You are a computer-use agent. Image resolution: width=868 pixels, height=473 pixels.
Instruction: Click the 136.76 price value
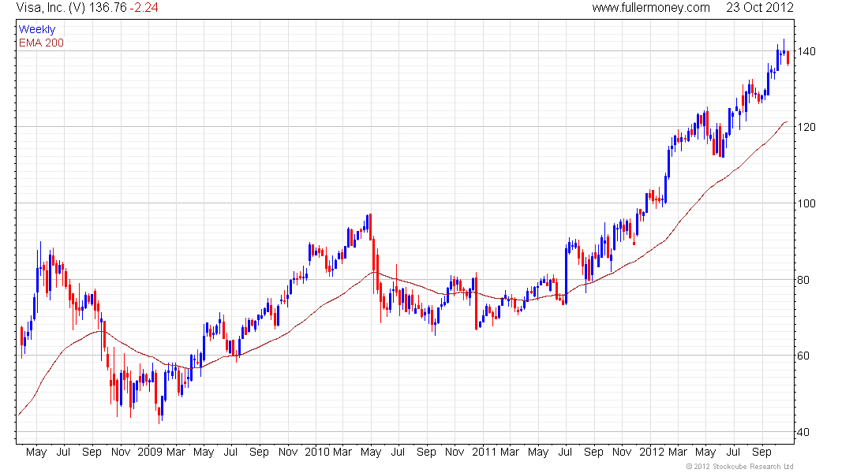coord(108,8)
